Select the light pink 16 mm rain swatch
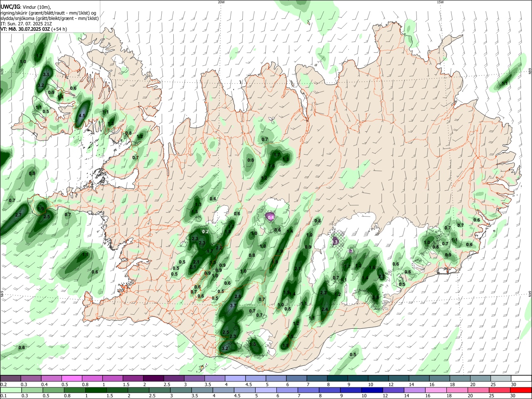The height and width of the screenshot is (399, 532). point(436,390)
